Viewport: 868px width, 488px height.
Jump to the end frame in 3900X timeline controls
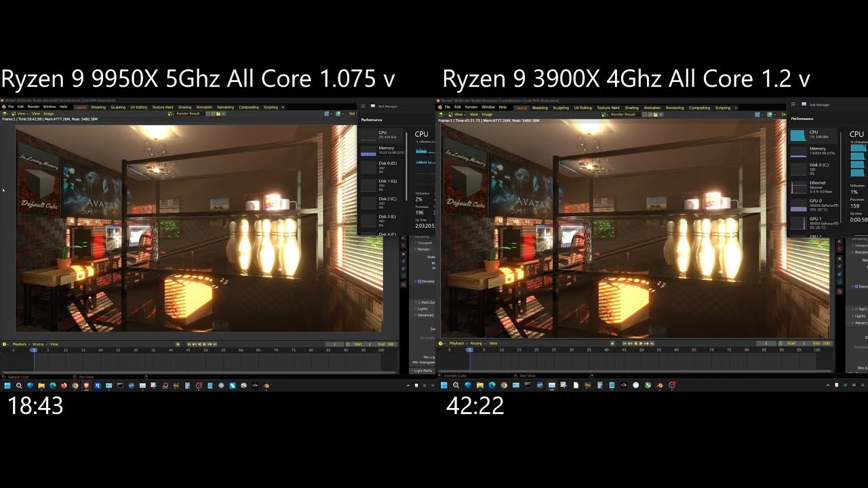(x=652, y=344)
